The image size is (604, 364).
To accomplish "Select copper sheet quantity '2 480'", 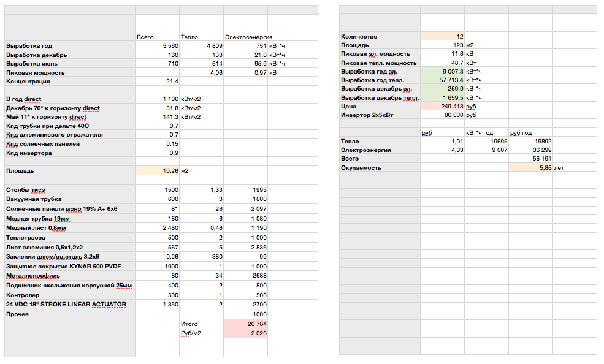I will coord(170,228).
